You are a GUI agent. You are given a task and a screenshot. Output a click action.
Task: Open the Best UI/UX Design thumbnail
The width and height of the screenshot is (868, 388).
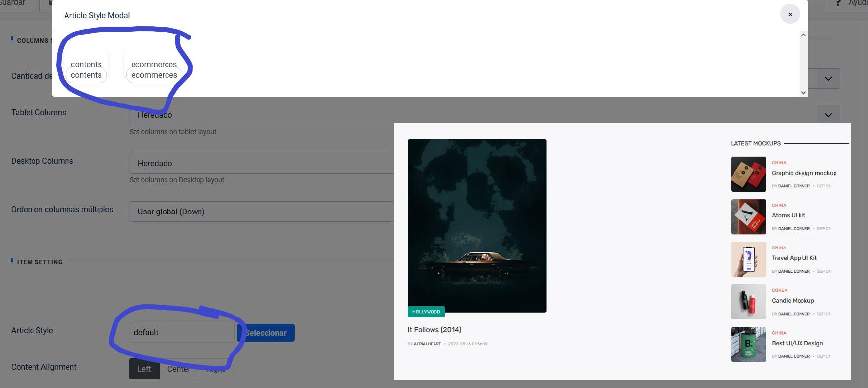click(x=748, y=345)
